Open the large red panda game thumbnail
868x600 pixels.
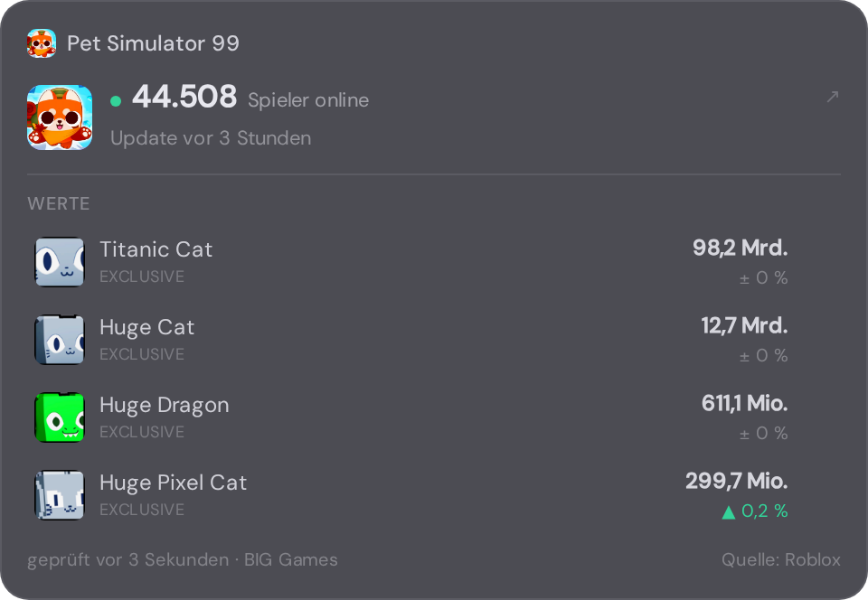[60, 117]
